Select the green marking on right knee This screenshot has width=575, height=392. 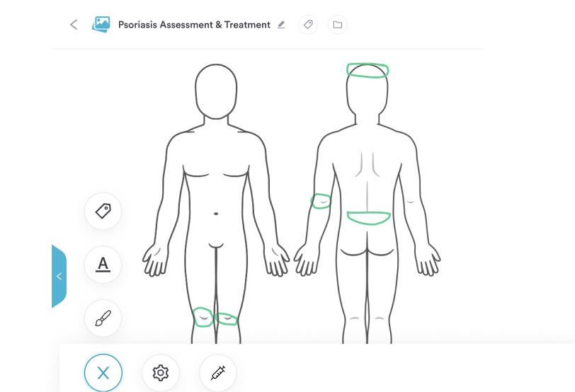[x=227, y=318]
